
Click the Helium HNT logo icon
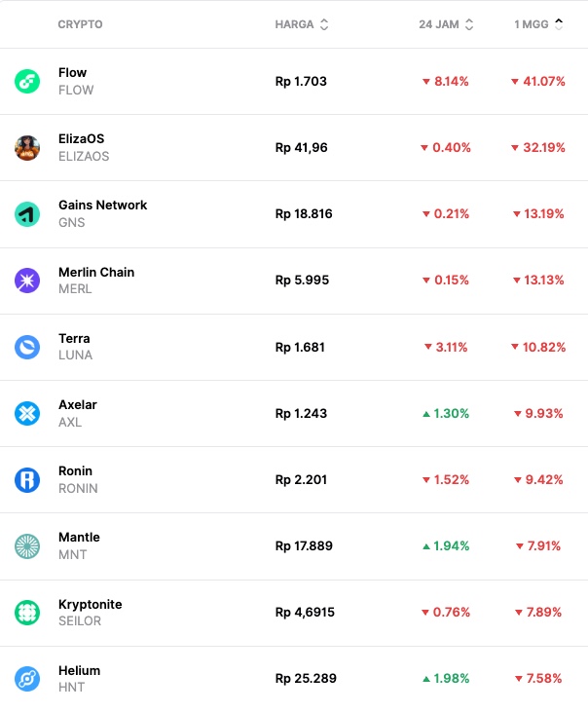click(x=27, y=679)
